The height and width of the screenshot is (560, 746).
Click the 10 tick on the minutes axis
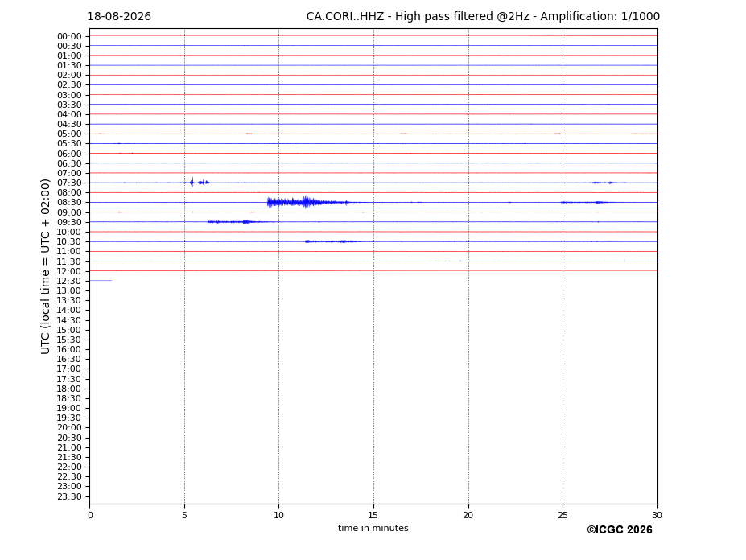pyautogui.click(x=278, y=515)
